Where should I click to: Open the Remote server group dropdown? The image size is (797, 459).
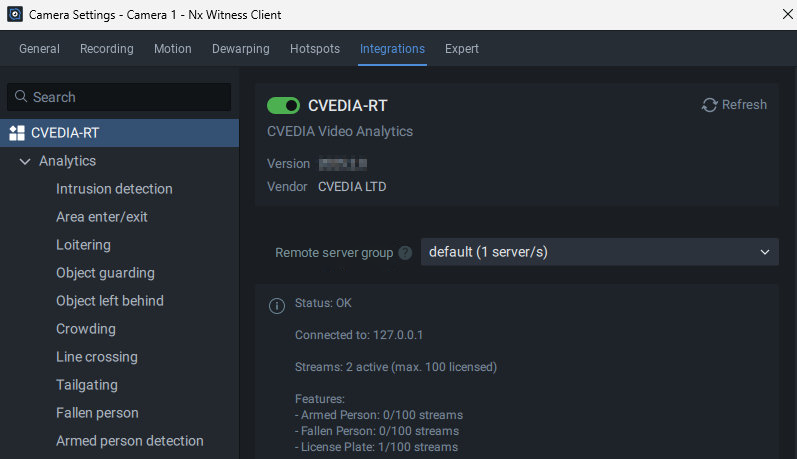(599, 252)
